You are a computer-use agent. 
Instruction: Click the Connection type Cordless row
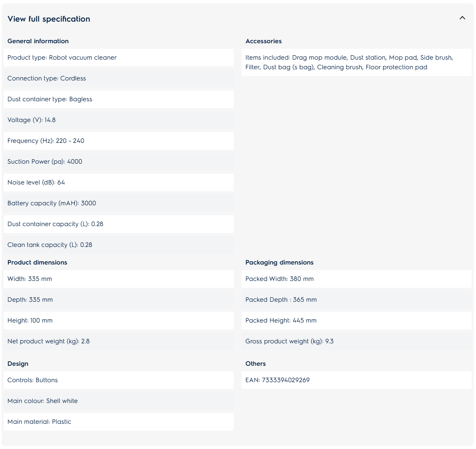coord(119,78)
